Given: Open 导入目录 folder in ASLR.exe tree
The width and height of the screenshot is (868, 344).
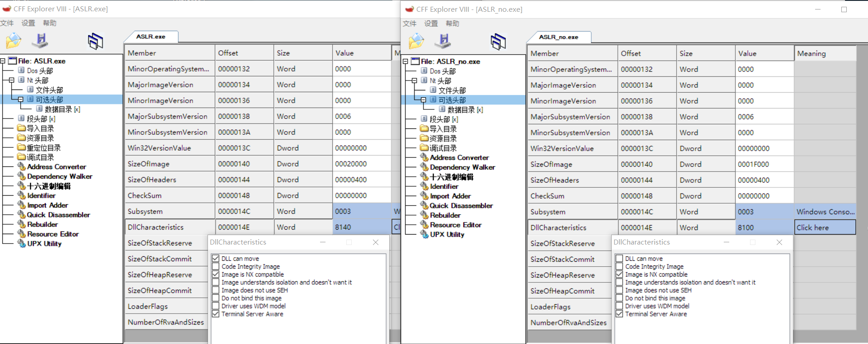Looking at the screenshot, I should tap(40, 128).
